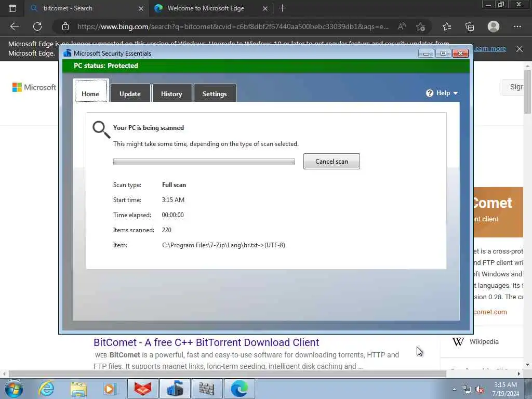Add this page to favorites
This screenshot has width=532, height=399.
(421, 26)
